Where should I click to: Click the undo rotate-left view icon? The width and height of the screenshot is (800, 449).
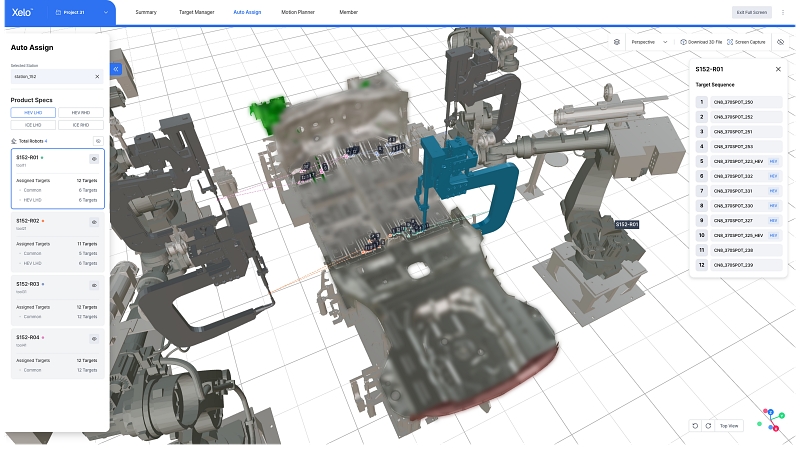(695, 426)
